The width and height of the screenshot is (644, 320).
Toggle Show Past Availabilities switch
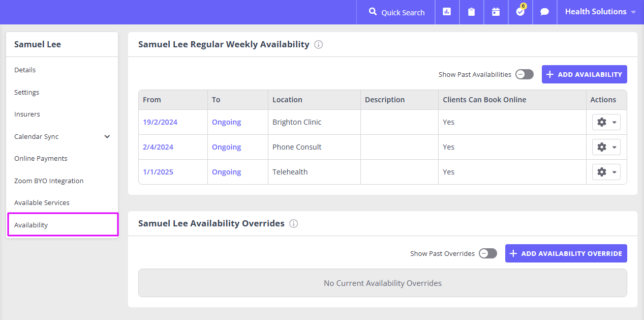(x=525, y=74)
